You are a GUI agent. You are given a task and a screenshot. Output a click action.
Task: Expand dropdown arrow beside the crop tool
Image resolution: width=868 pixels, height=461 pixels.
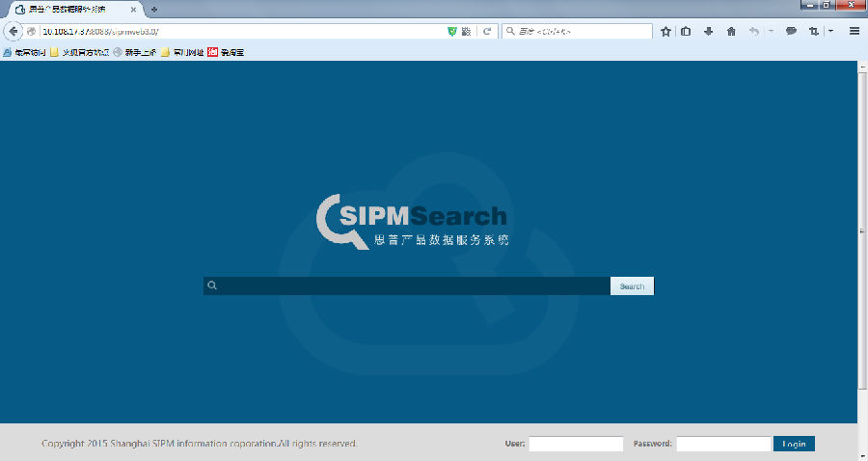829,32
